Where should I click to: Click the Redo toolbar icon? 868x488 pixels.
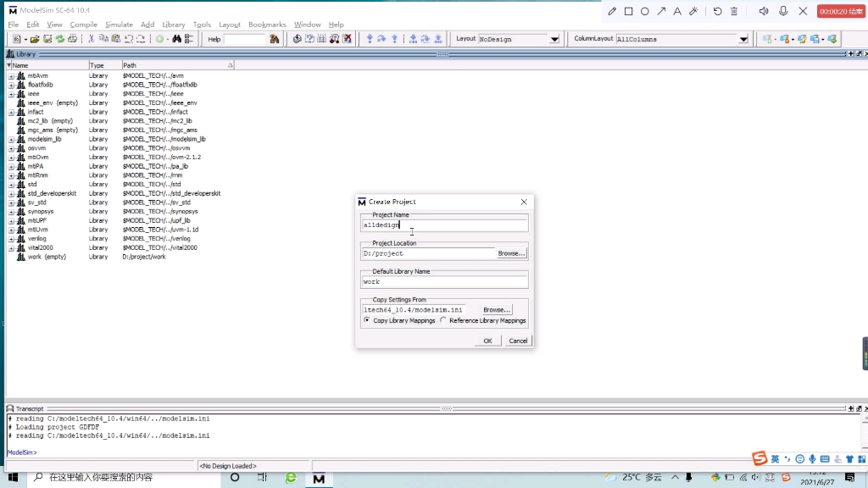tap(141, 39)
